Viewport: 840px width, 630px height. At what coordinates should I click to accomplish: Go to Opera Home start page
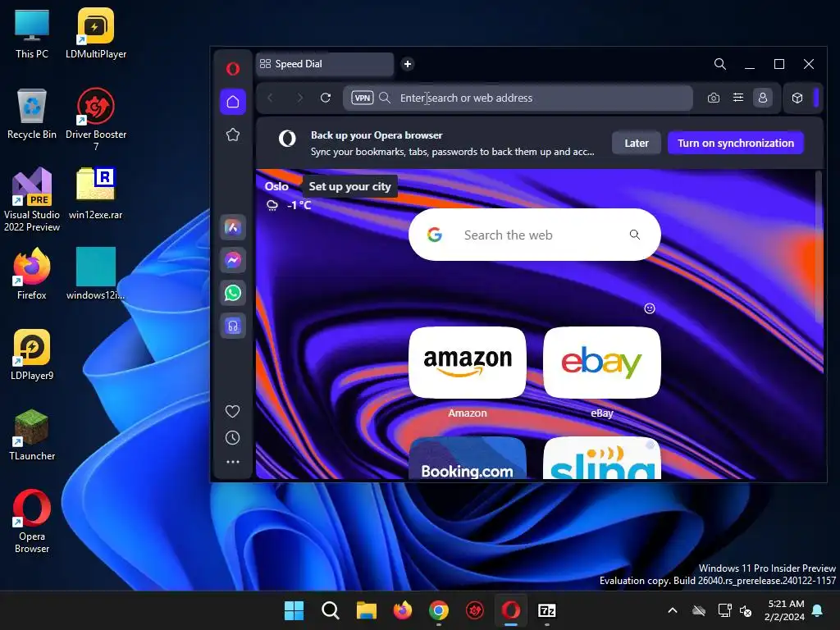(232, 101)
